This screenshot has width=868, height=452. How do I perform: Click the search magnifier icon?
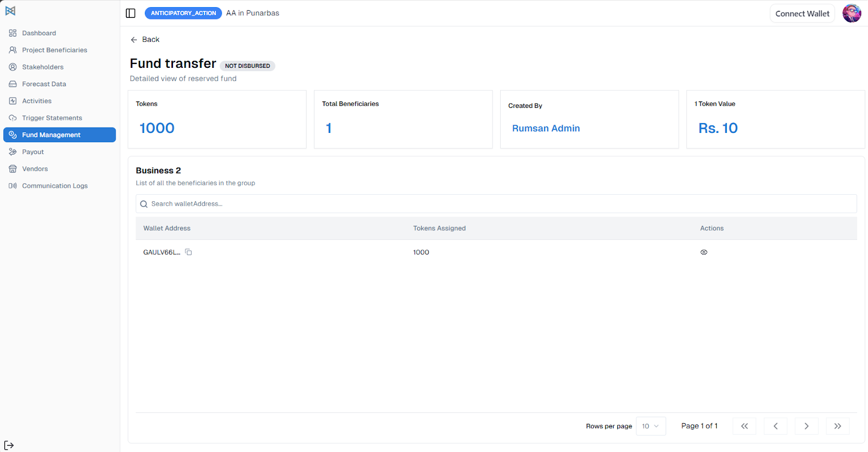pyautogui.click(x=144, y=204)
